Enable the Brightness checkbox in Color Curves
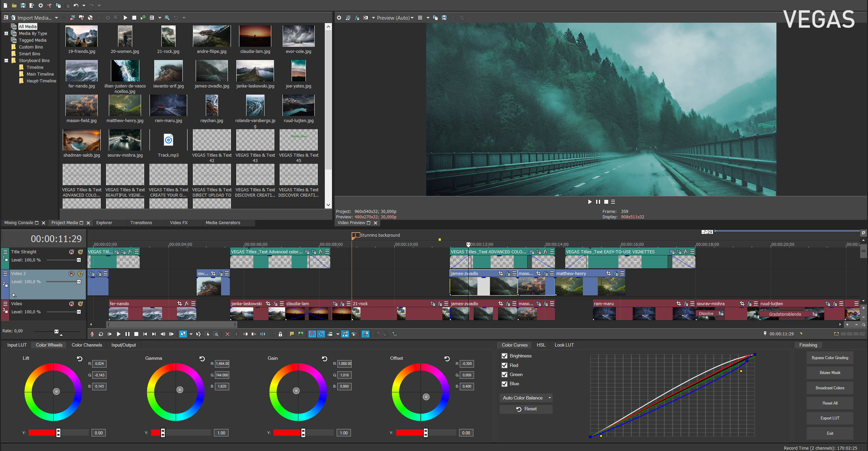Image resolution: width=868 pixels, height=451 pixels. tap(505, 356)
